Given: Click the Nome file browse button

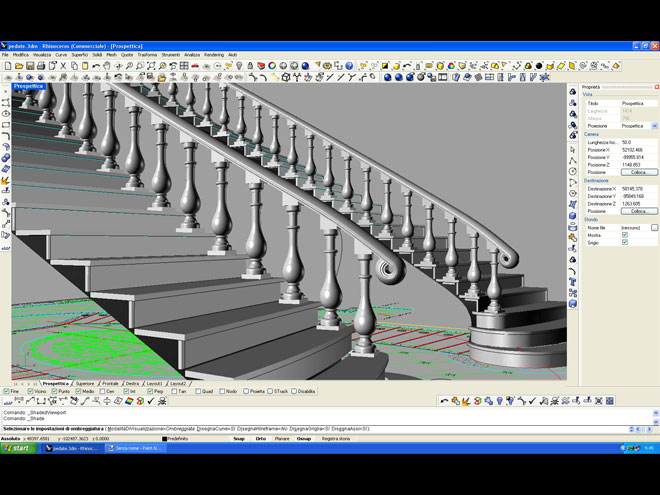Looking at the screenshot, I should 655,227.
